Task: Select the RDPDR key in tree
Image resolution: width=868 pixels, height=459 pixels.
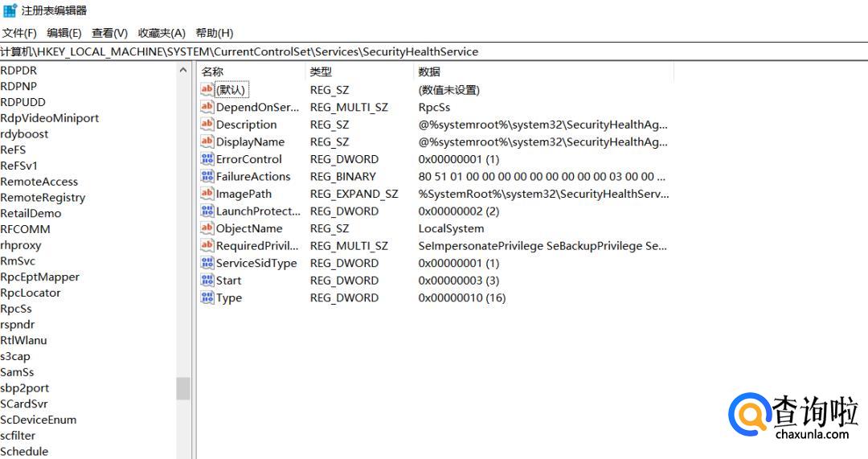Action: [18, 71]
